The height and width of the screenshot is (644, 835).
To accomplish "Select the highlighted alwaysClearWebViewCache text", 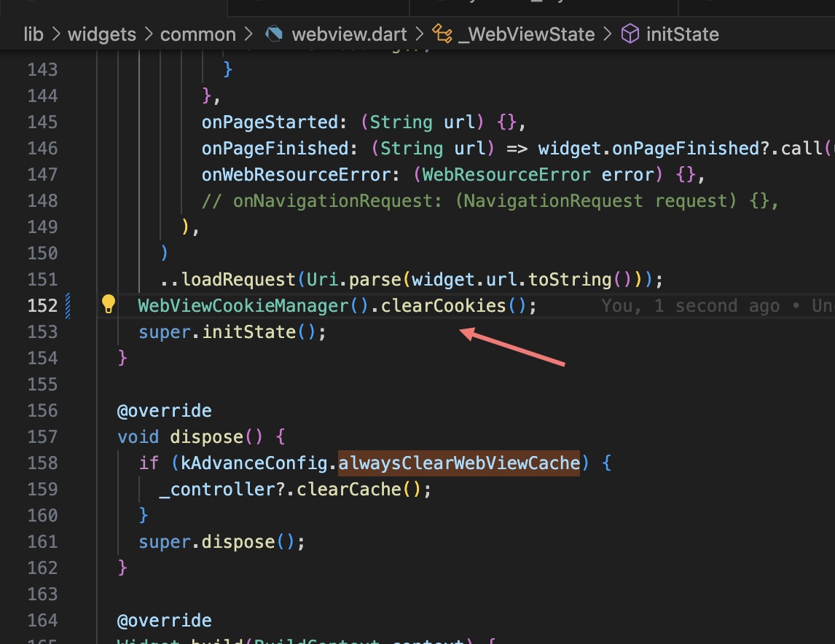I will pos(458,463).
